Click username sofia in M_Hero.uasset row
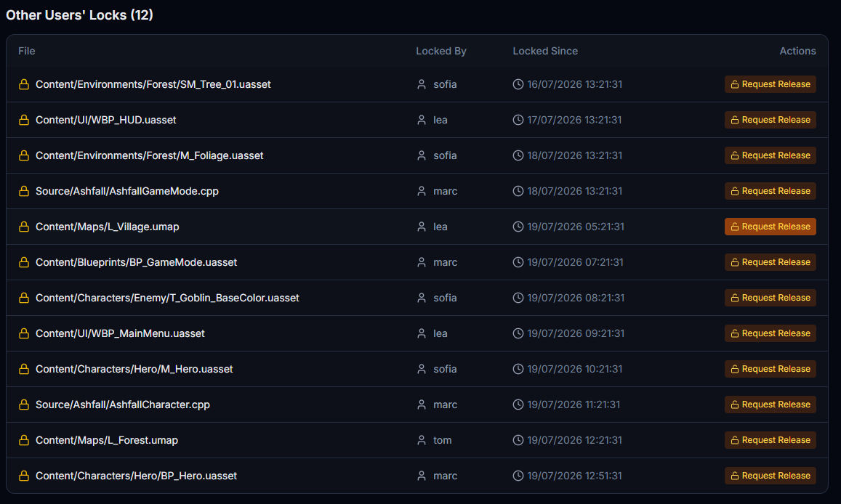The width and height of the screenshot is (841, 504). point(445,369)
